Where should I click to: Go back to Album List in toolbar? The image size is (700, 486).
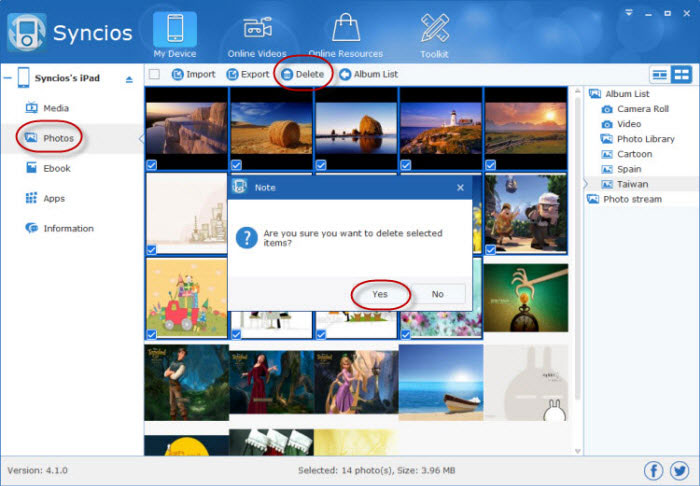coord(368,74)
